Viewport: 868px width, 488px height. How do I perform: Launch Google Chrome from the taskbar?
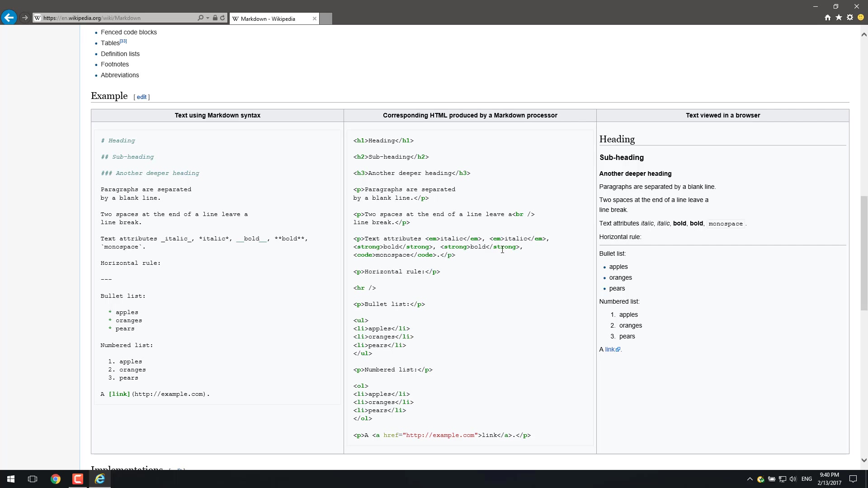pyautogui.click(x=56, y=479)
